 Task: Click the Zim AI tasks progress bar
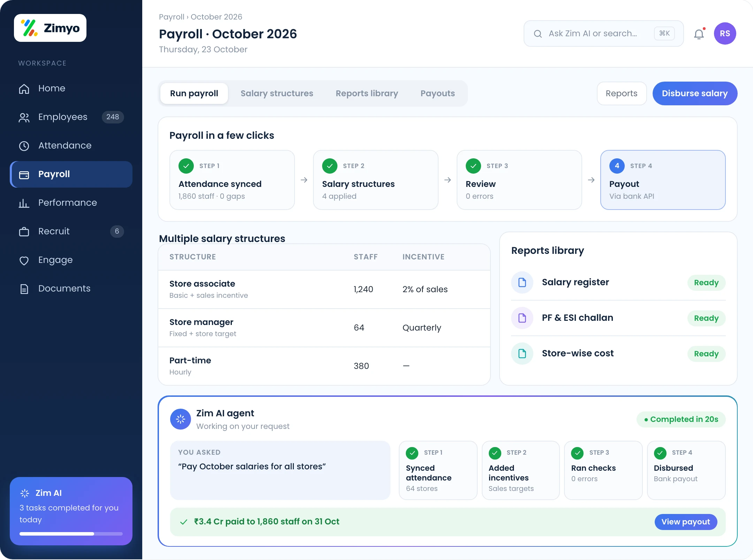(x=71, y=534)
